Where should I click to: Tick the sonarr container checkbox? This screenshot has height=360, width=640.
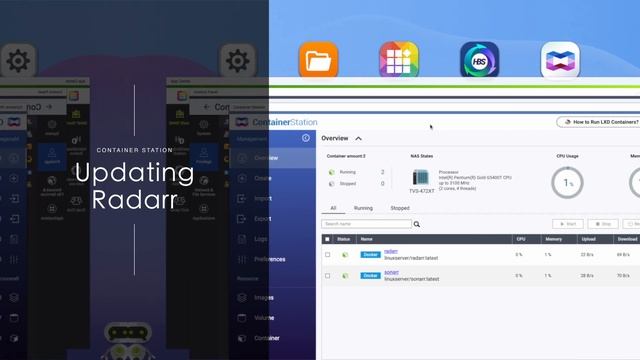pyautogui.click(x=327, y=276)
